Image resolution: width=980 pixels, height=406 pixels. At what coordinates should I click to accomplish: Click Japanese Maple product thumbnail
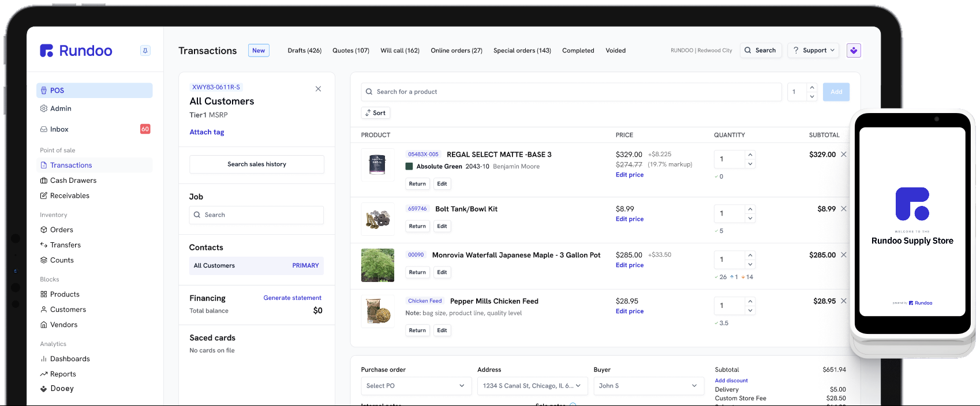click(x=377, y=265)
